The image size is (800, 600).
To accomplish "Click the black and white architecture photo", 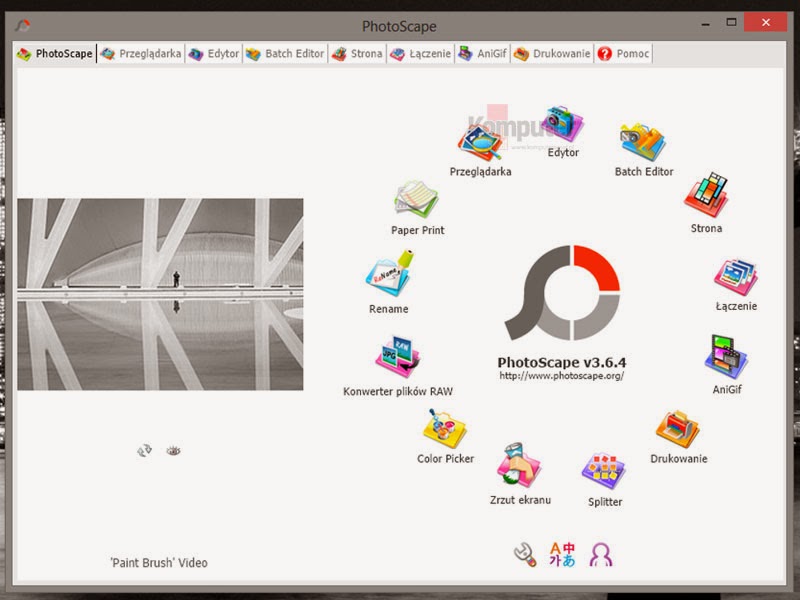I will tap(160, 294).
